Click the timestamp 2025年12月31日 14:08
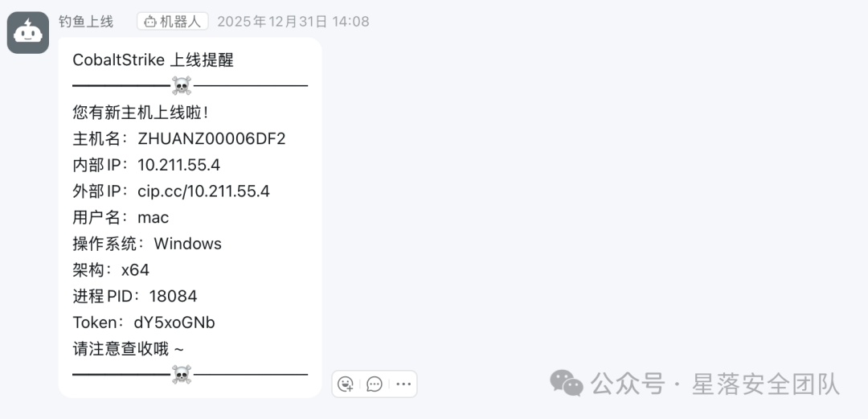This screenshot has height=419, width=868. [293, 22]
